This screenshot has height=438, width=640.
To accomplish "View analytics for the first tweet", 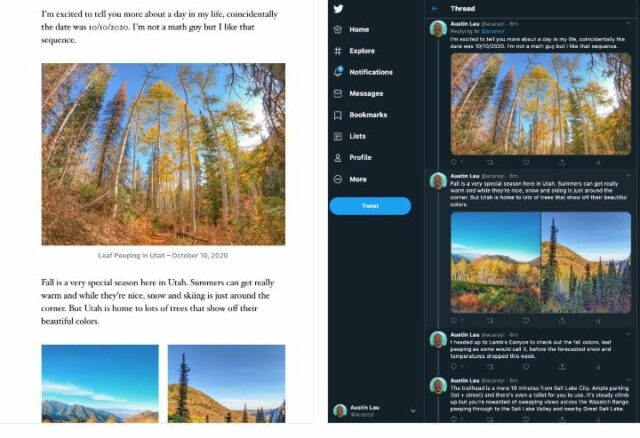I will pos(597,161).
